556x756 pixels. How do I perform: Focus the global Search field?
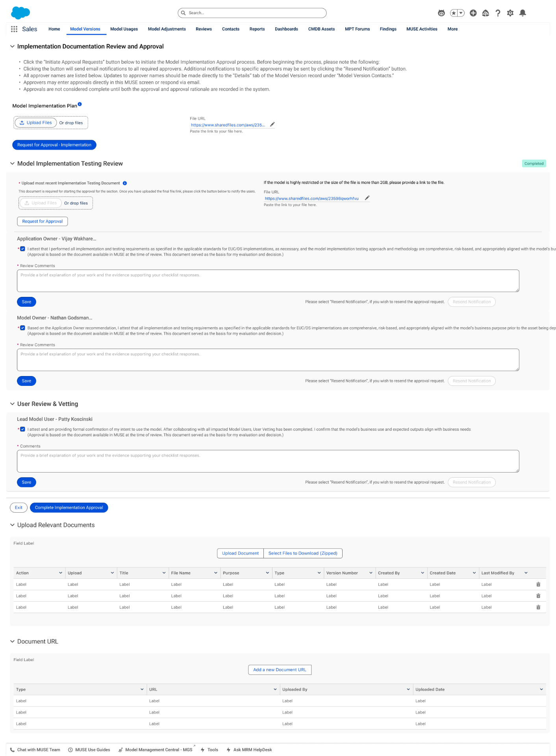point(252,13)
